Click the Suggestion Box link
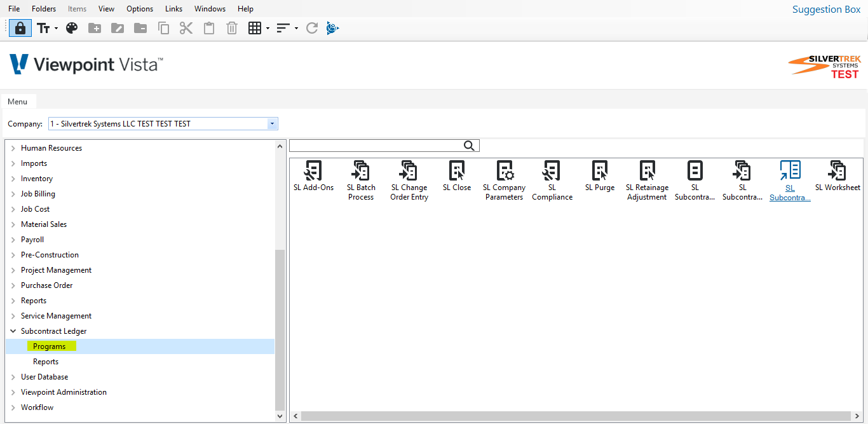 pyautogui.click(x=826, y=10)
